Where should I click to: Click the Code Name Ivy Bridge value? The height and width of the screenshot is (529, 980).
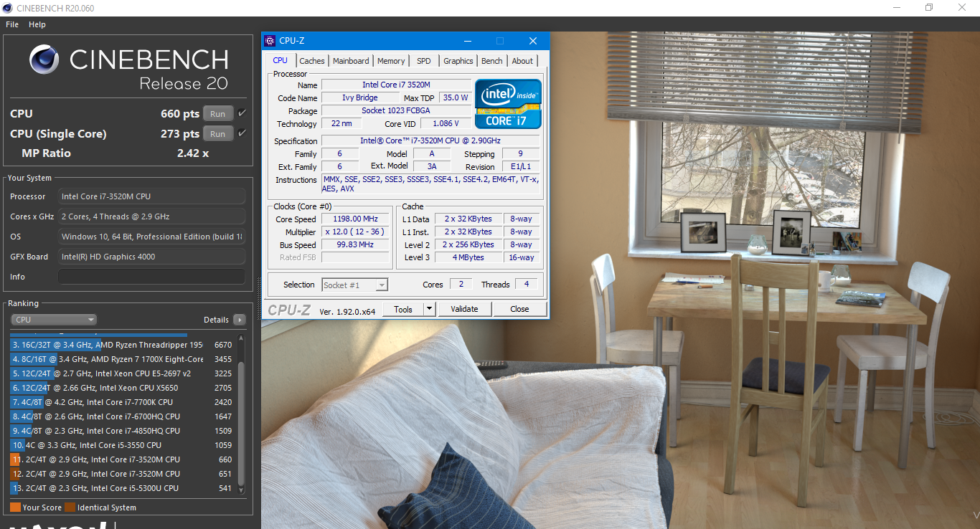tap(360, 97)
